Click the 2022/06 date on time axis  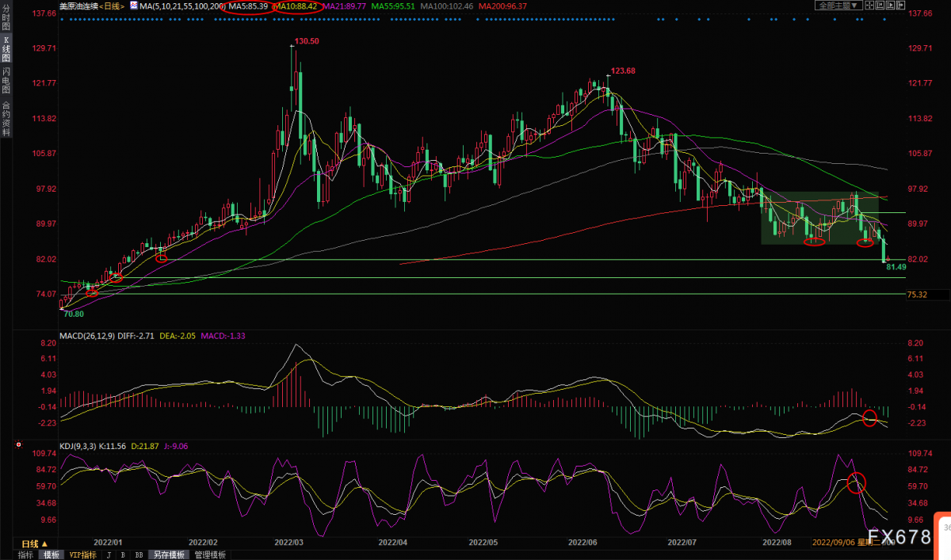(x=583, y=544)
